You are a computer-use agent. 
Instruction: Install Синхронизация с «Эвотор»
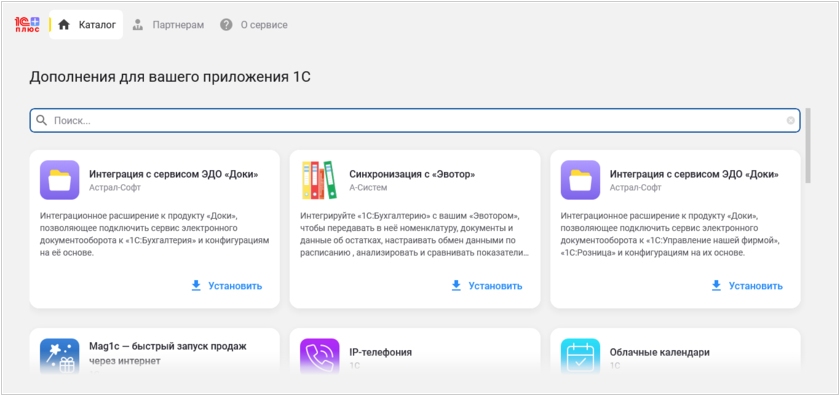click(x=487, y=286)
